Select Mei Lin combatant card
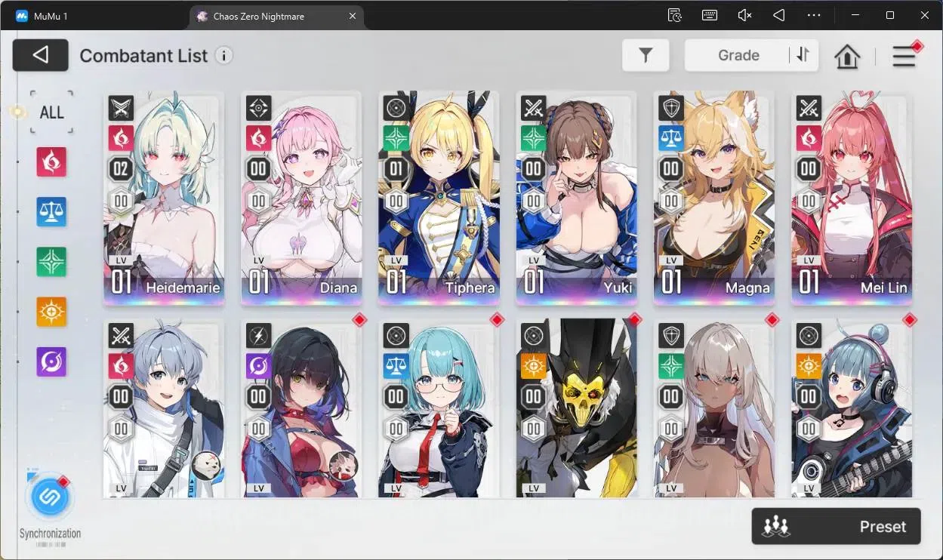The image size is (943, 560). pos(852,198)
